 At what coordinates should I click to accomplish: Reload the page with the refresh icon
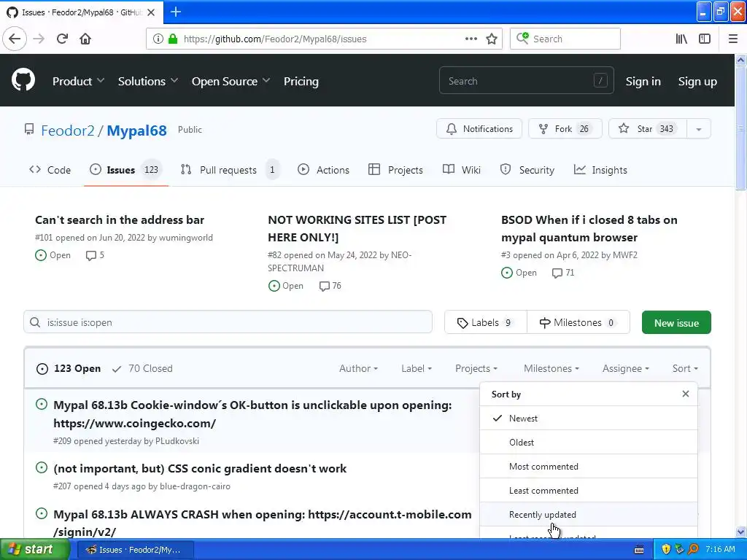click(x=62, y=39)
